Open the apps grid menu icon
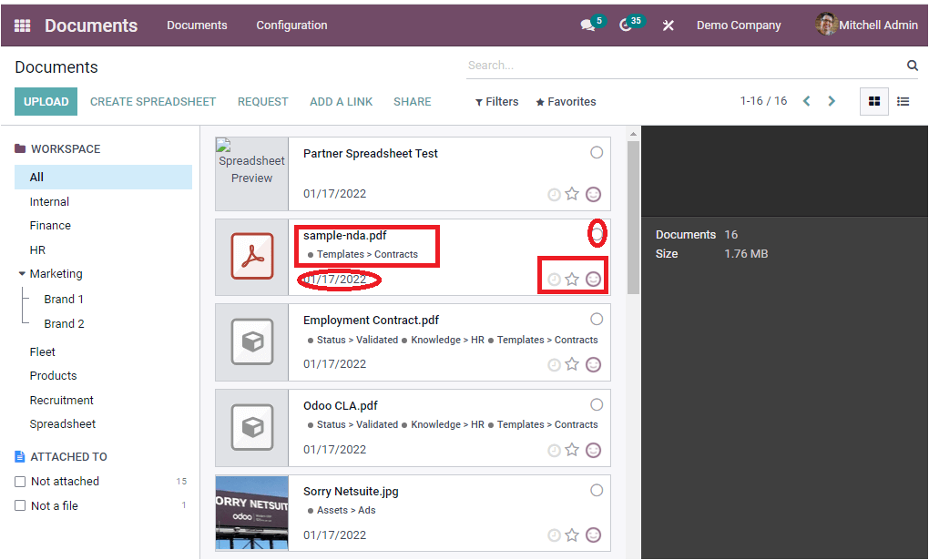This screenshot has width=929, height=560. 23,25
